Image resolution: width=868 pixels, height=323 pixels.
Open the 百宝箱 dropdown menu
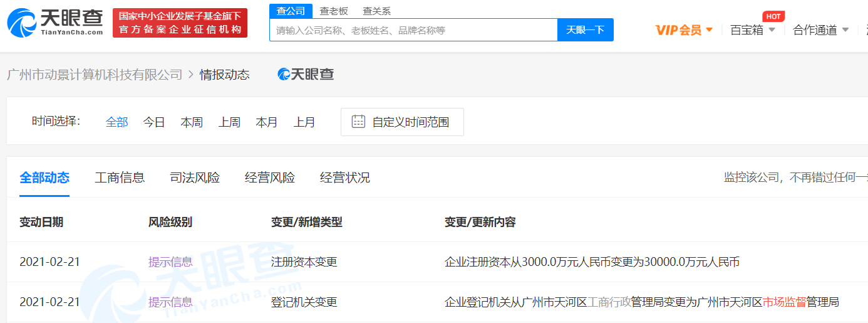click(752, 30)
